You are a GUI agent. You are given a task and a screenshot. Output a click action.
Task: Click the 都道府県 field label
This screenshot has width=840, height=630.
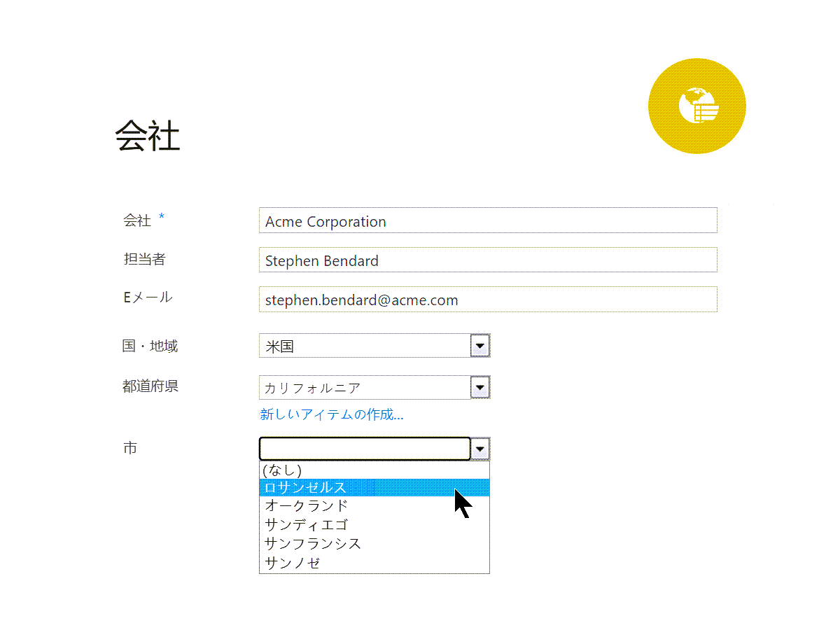pyautogui.click(x=150, y=386)
